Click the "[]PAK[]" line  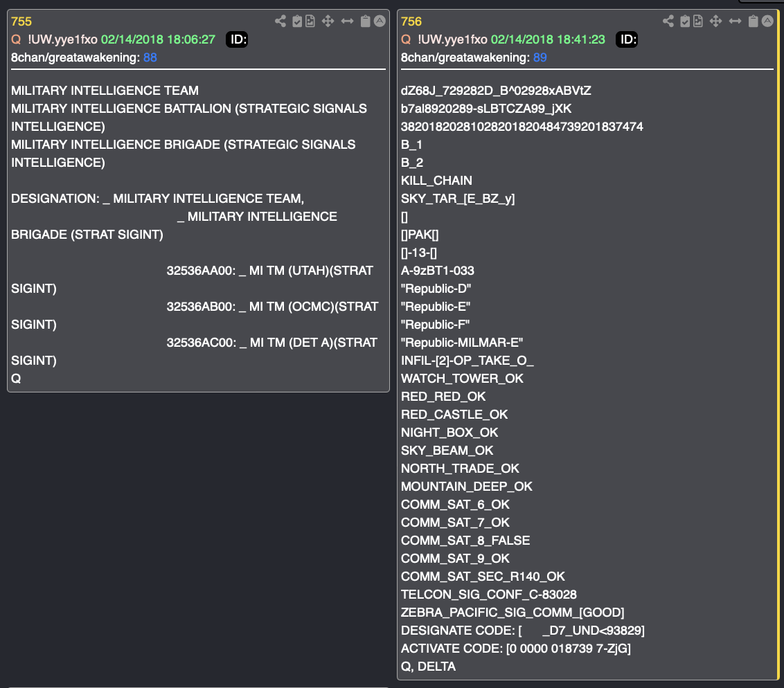tap(420, 235)
